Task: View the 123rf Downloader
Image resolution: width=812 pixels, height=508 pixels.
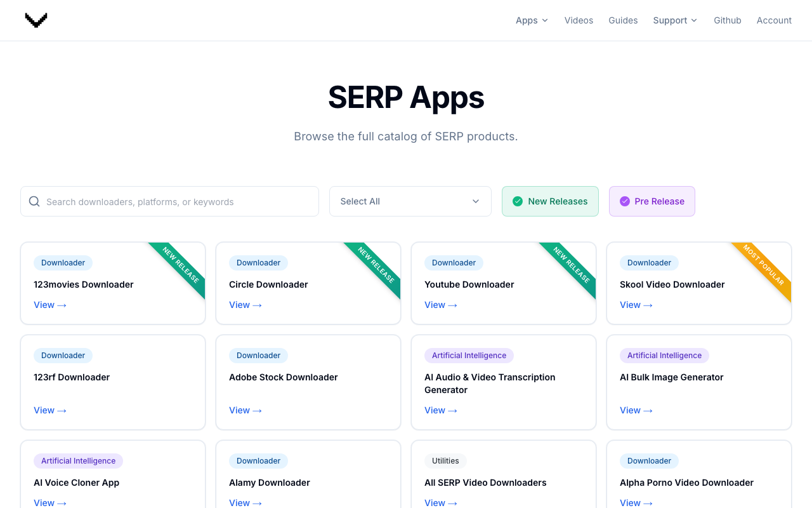Action: pos(50,410)
